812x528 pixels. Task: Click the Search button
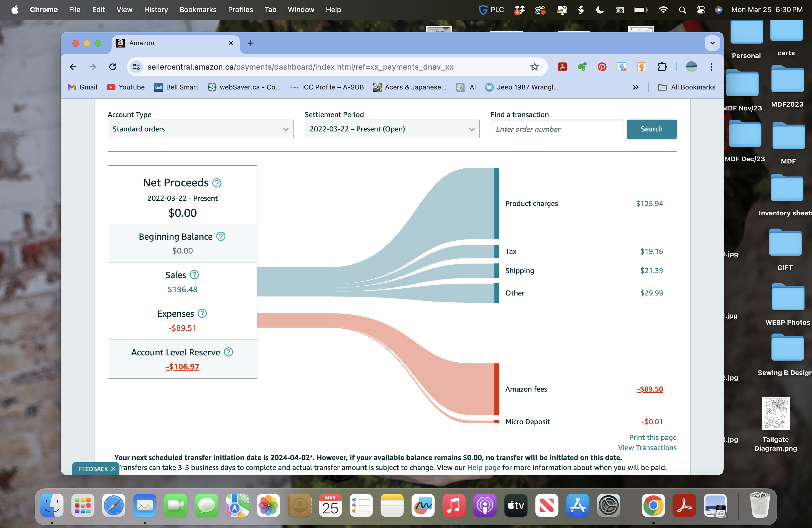coord(651,129)
